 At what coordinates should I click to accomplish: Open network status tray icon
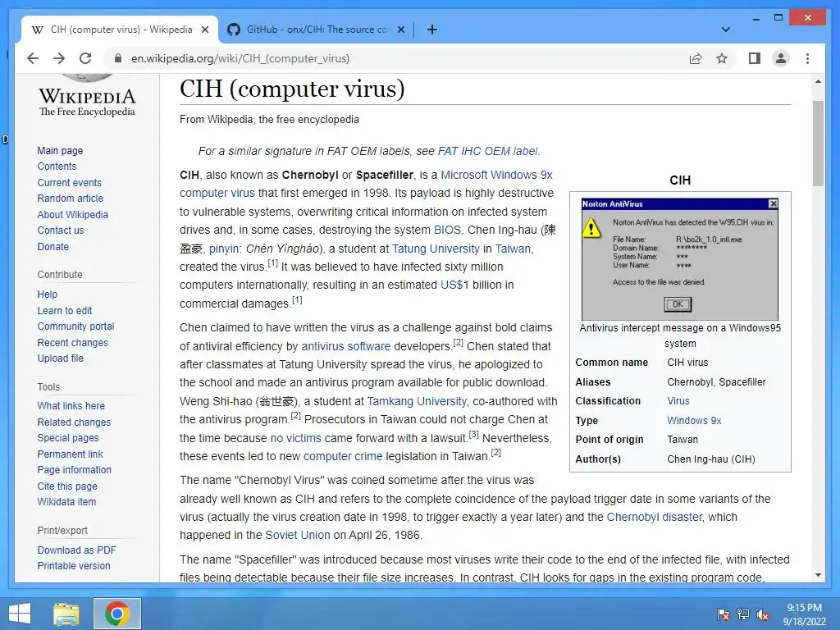coord(743,614)
